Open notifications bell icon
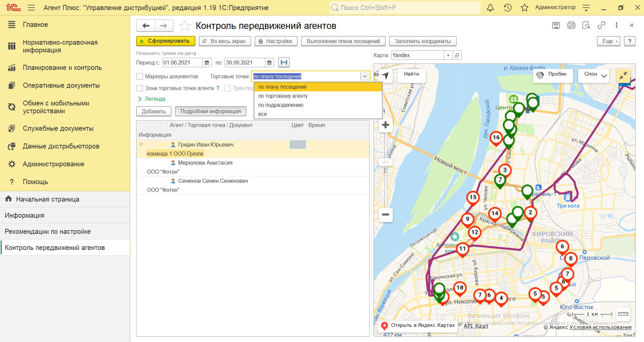Image resolution: width=644 pixels, height=342 pixels. pyautogui.click(x=490, y=7)
